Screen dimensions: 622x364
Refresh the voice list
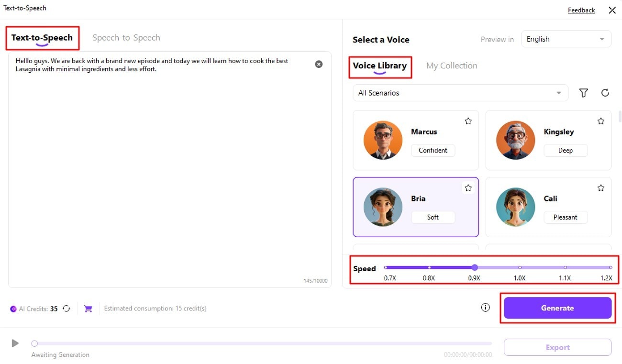click(x=605, y=93)
